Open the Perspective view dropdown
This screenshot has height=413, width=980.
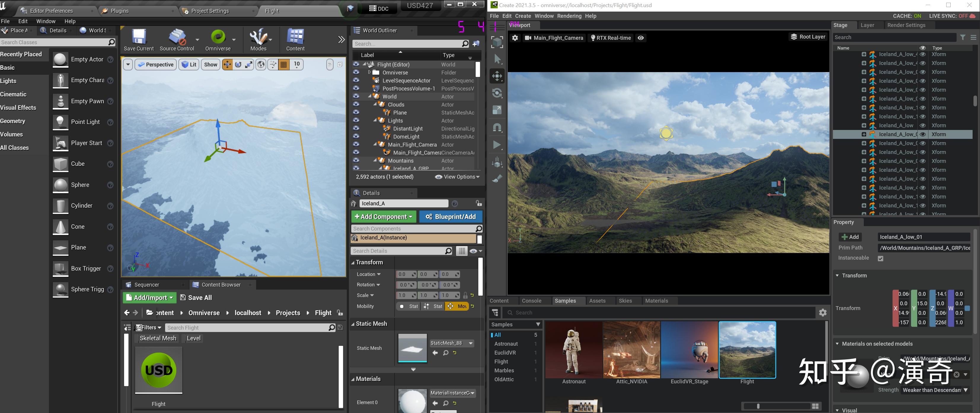(156, 65)
